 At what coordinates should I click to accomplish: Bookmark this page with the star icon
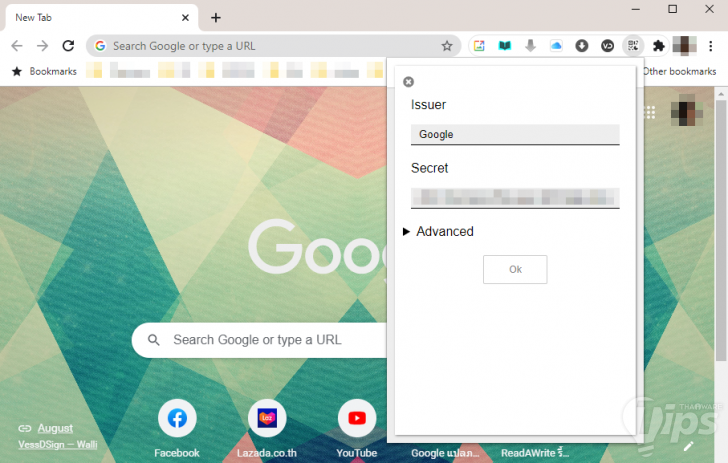click(x=447, y=46)
